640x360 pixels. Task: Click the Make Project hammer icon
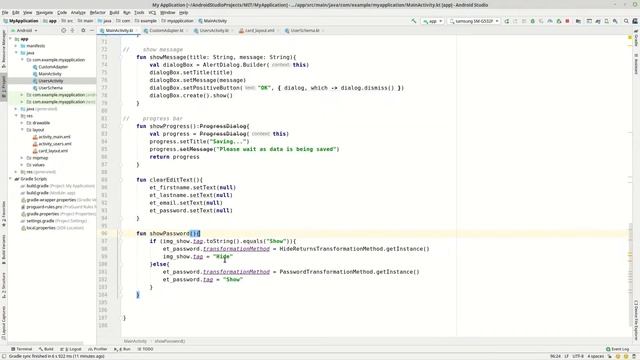tap(413, 21)
